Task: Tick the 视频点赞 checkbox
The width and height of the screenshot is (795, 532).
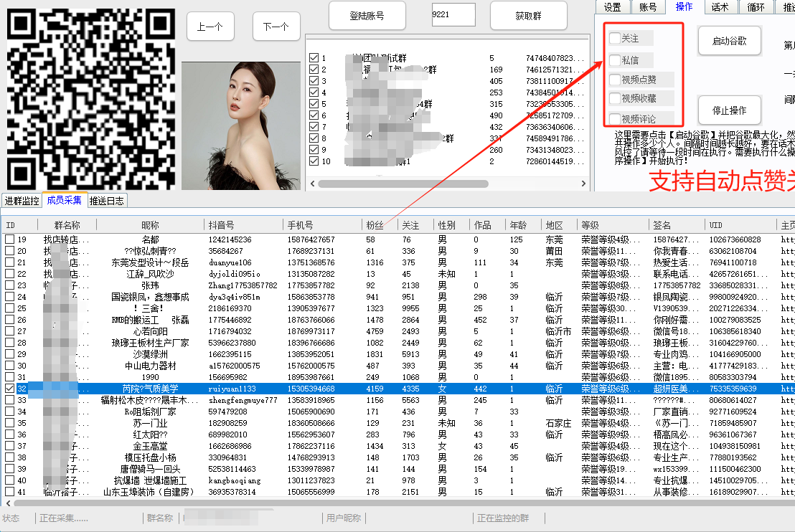Action: click(x=615, y=80)
